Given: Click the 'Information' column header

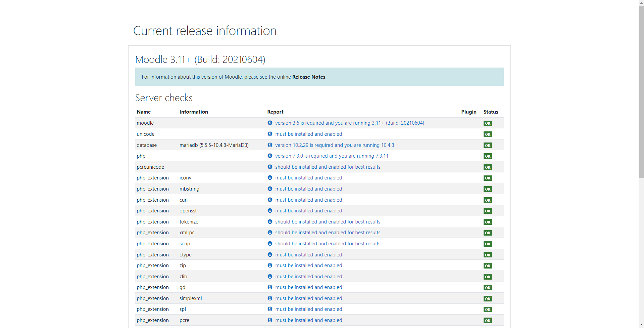Looking at the screenshot, I should click(x=194, y=112).
